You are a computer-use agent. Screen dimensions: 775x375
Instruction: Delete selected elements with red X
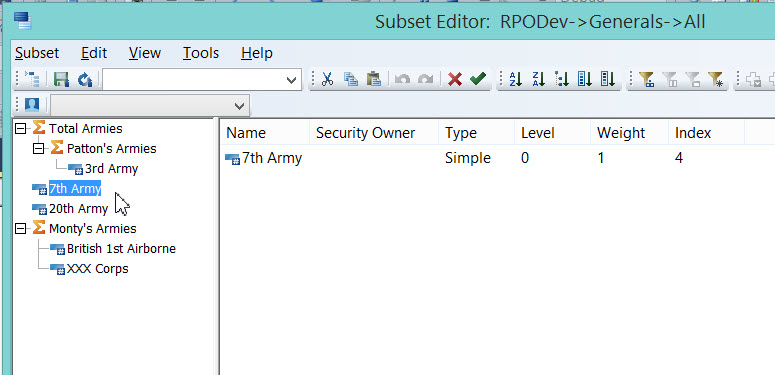click(x=455, y=79)
